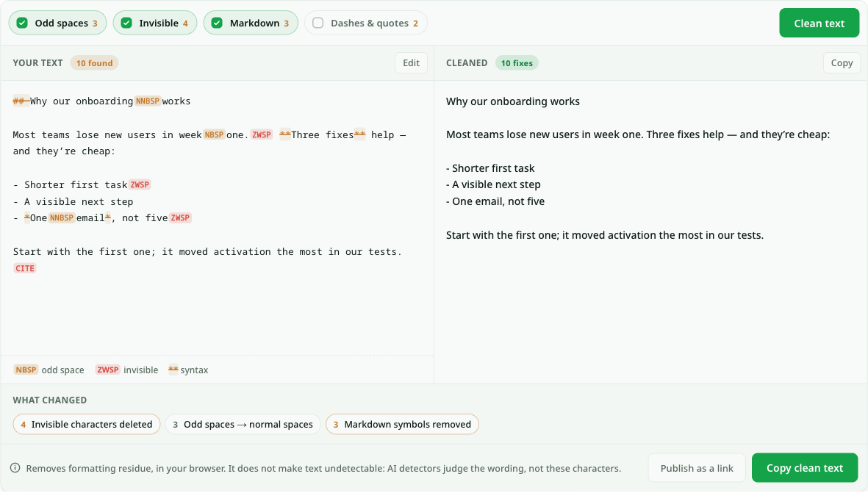Select 'Markdown symbols removed' chip
This screenshot has width=868, height=493.
(x=403, y=425)
